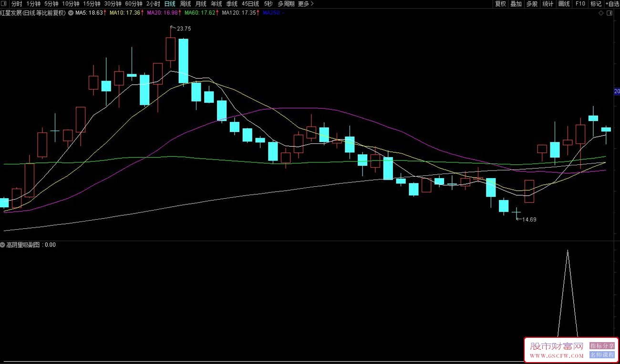The width and height of the screenshot is (620, 364).
Task: Add stock via +自选 button
Action: (612, 4)
